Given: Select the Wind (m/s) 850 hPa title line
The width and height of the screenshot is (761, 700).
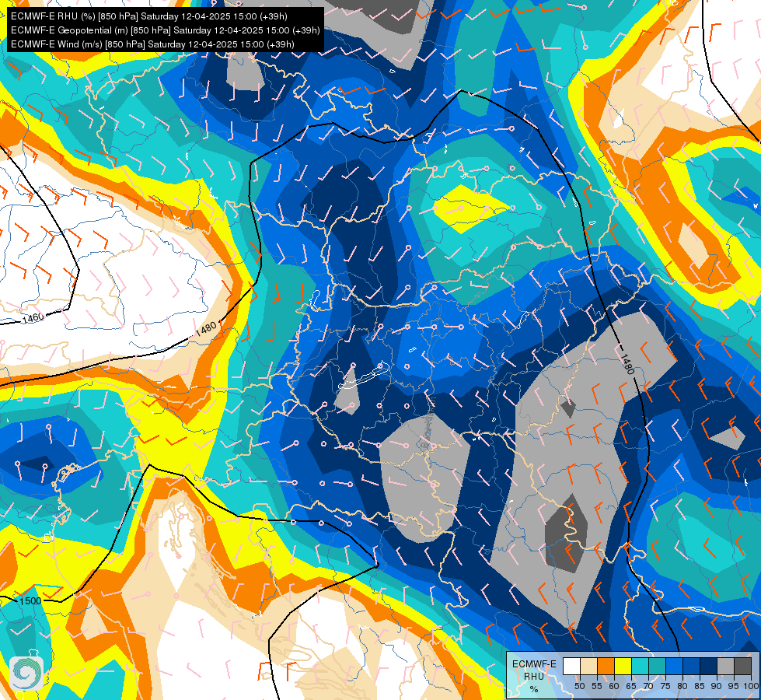Looking at the screenshot, I should (x=152, y=44).
